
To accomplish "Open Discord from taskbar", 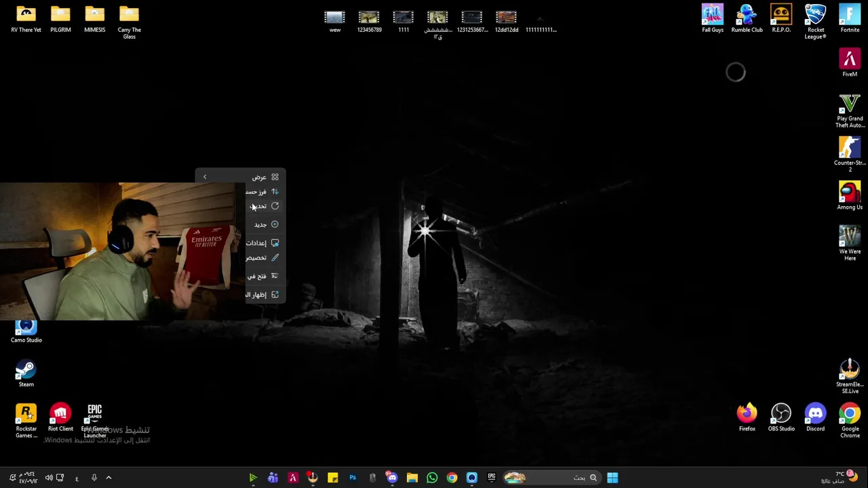I will [x=392, y=478].
